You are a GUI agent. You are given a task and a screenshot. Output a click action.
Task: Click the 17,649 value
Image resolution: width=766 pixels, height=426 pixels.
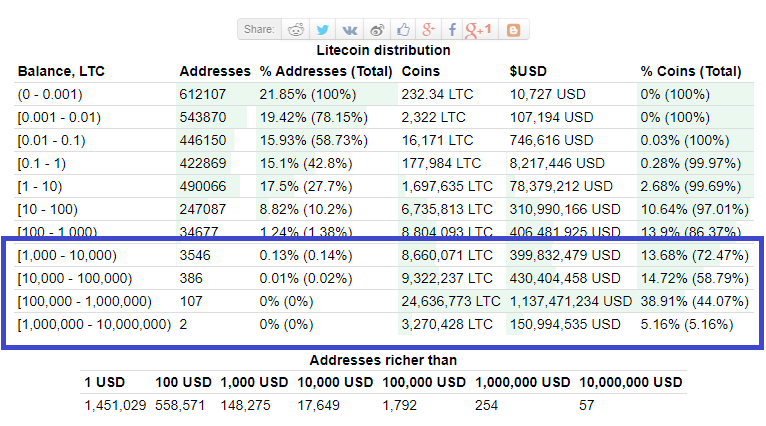(318, 405)
